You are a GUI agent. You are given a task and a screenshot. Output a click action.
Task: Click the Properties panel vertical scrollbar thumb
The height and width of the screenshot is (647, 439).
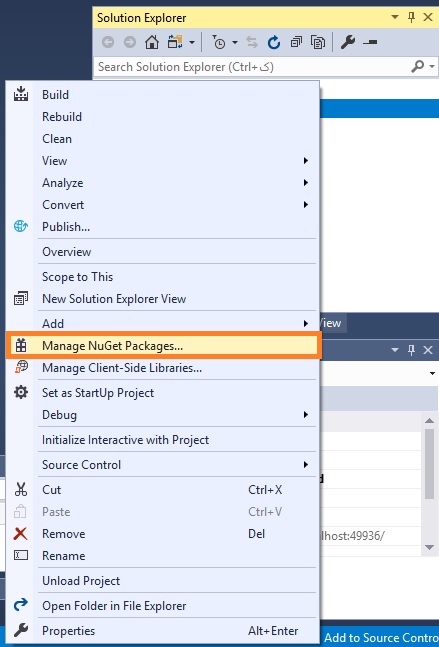click(430, 464)
